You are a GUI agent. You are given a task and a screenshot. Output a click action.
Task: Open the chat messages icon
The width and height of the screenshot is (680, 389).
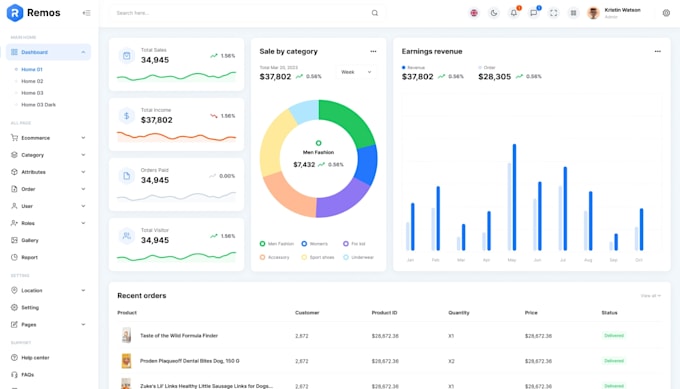pyautogui.click(x=534, y=13)
